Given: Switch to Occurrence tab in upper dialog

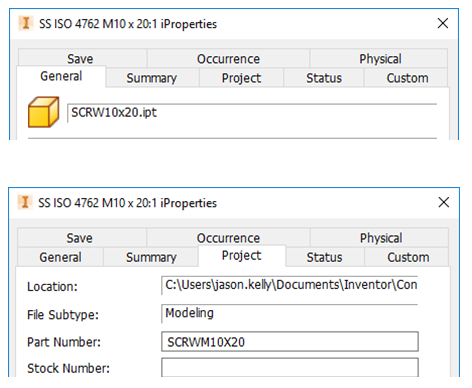Looking at the screenshot, I should point(228,58).
